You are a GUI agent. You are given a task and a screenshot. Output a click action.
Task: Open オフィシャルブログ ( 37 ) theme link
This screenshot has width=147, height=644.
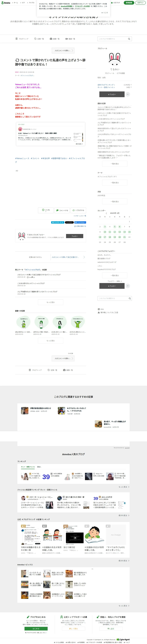click(x=107, y=177)
